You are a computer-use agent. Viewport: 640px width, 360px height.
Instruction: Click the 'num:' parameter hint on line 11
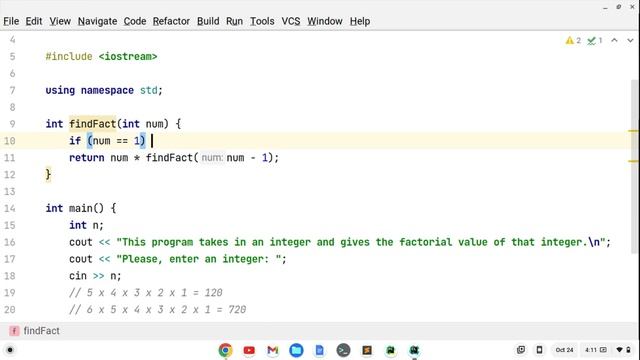(212, 158)
